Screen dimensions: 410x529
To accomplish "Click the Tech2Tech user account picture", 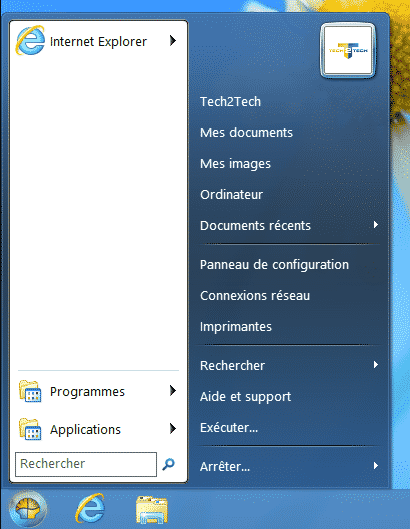I will tap(348, 51).
